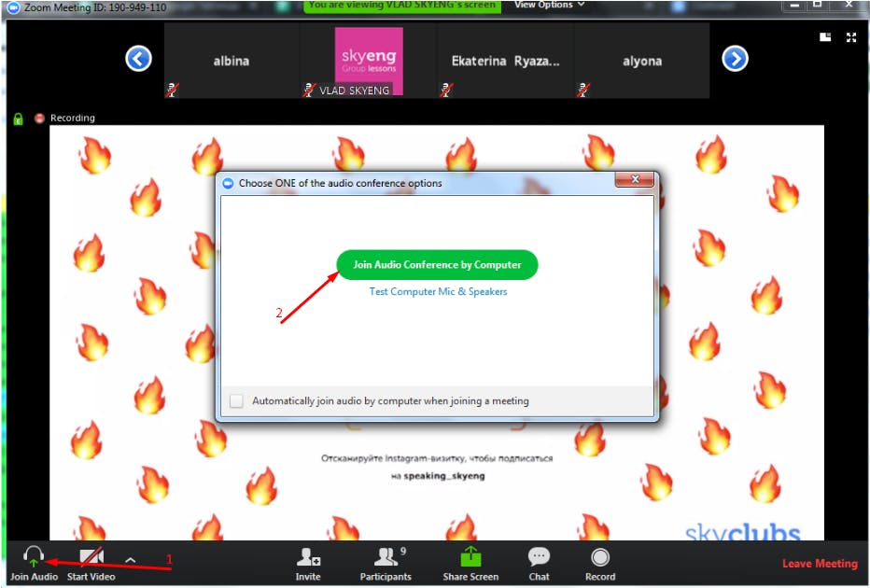Select Ekaterina Ryaza... participant thumbnail
Viewport: 870px width, 588px height.
point(505,61)
